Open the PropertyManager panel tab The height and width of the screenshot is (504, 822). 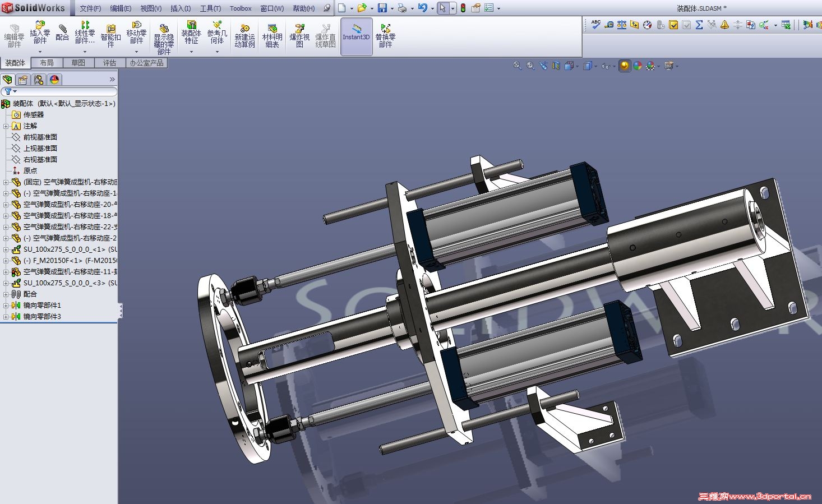pos(23,80)
